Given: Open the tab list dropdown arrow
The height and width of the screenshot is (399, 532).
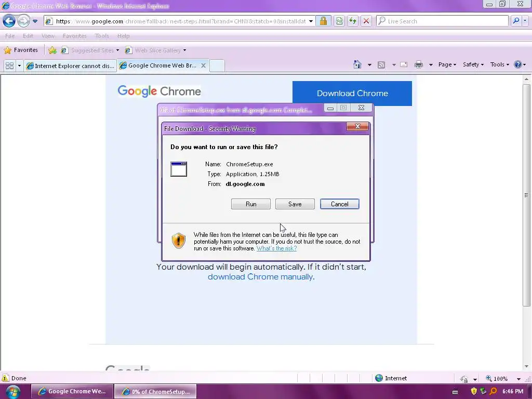Looking at the screenshot, I should point(19,65).
